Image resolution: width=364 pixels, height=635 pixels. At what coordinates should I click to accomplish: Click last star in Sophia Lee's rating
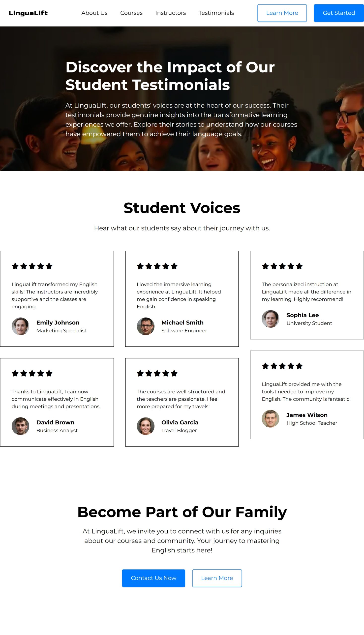[x=299, y=266]
